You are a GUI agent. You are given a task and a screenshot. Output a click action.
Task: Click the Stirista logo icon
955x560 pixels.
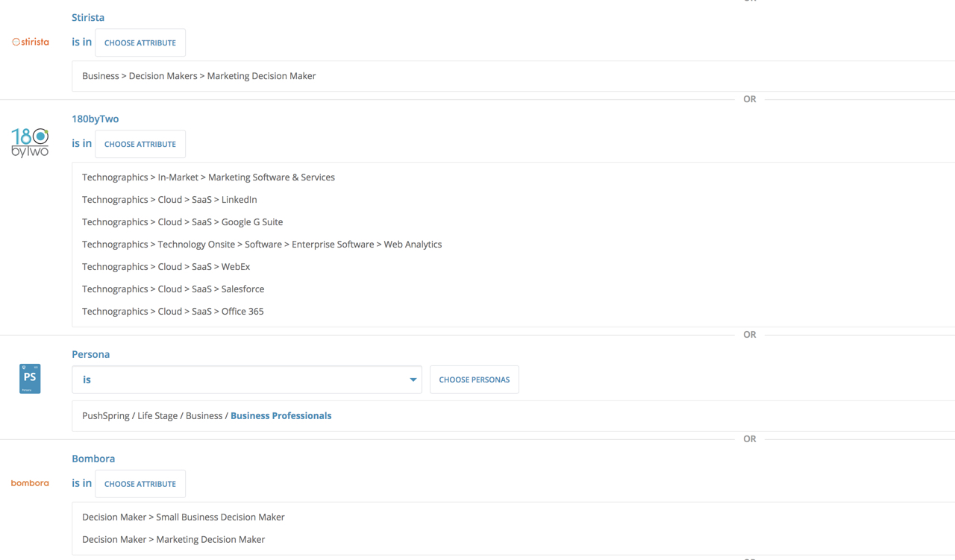point(31,43)
